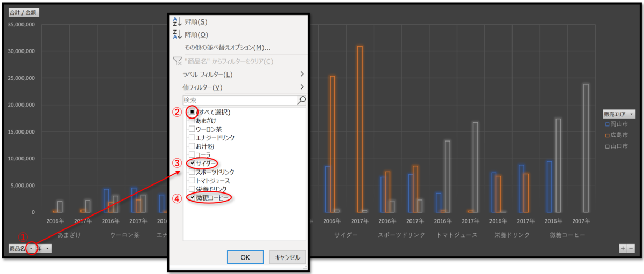The width and height of the screenshot is (644, 274).
Task: Check the スポーツドリンク checkbox
Action: point(192,172)
